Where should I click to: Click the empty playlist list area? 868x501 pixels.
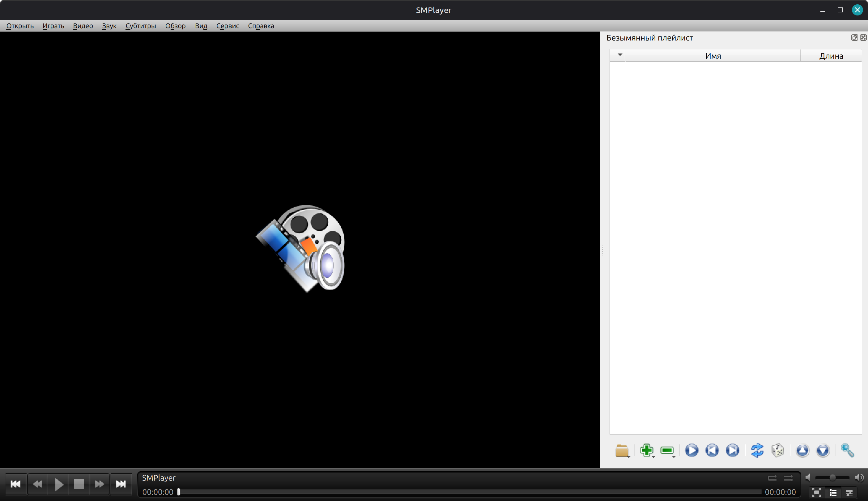(736, 248)
